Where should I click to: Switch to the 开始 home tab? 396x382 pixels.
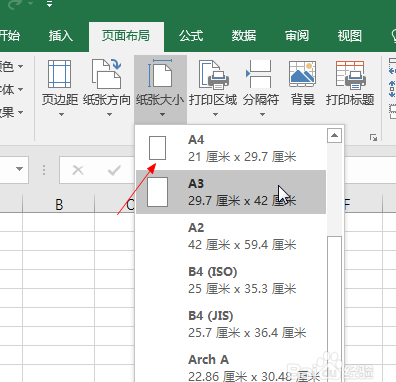9,36
